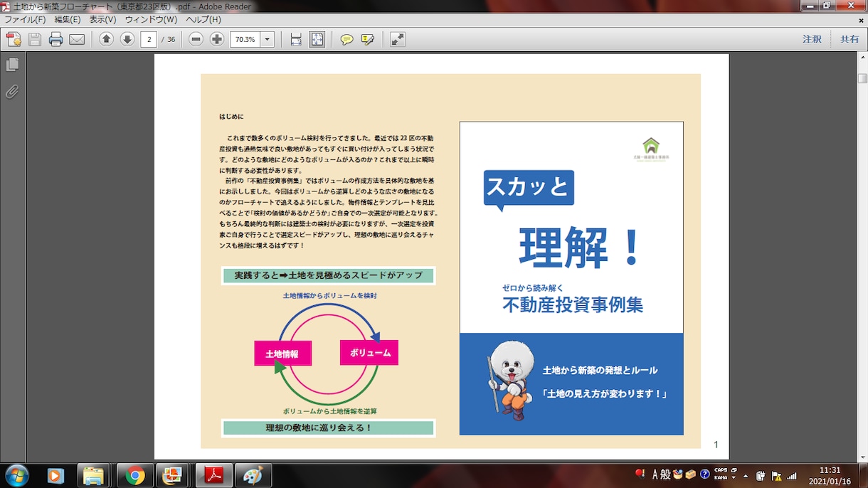Click the Create PDF online icon
Image resolution: width=868 pixels, height=488 pixels.
(x=13, y=40)
